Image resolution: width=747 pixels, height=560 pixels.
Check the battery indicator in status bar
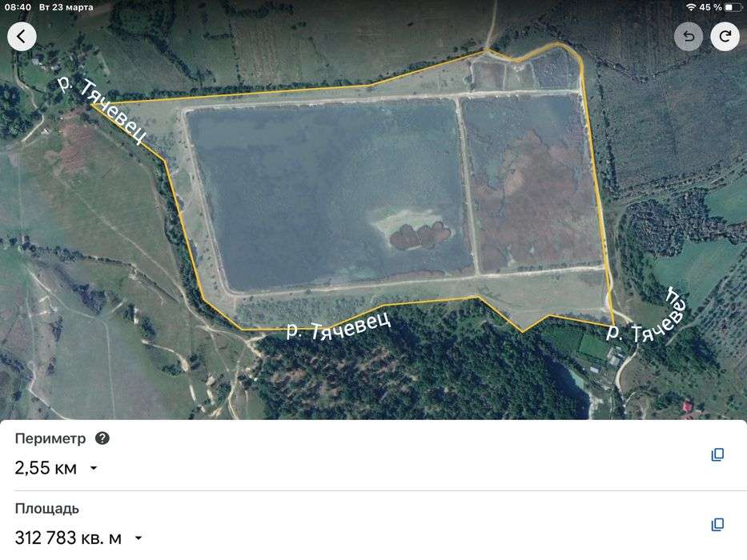tap(731, 7)
